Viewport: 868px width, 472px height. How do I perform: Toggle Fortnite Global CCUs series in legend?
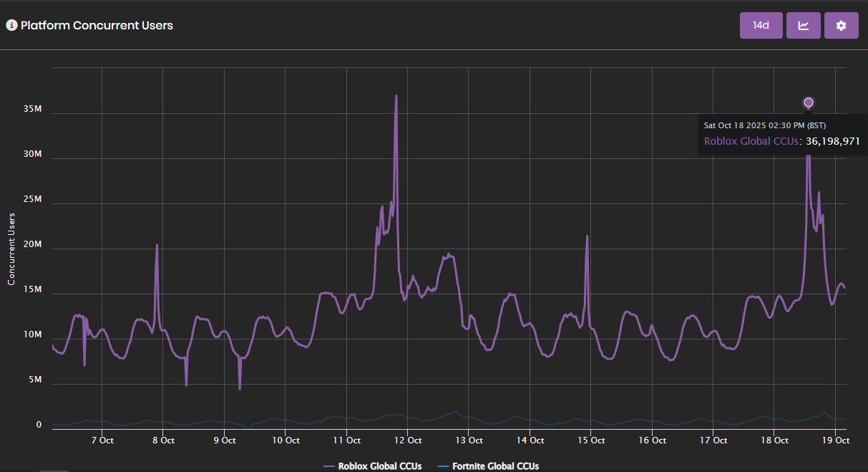pos(487,466)
